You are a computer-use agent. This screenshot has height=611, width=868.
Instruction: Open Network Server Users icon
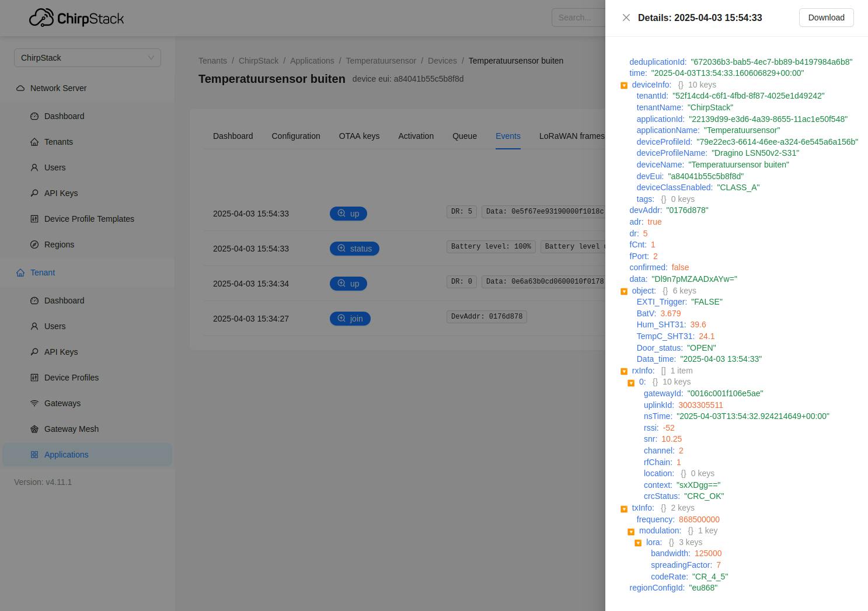coord(34,167)
